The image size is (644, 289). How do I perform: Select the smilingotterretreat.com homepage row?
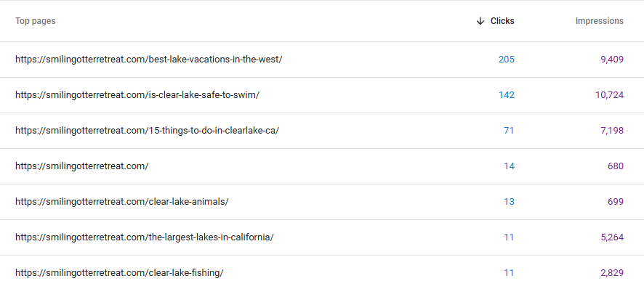tap(322, 166)
